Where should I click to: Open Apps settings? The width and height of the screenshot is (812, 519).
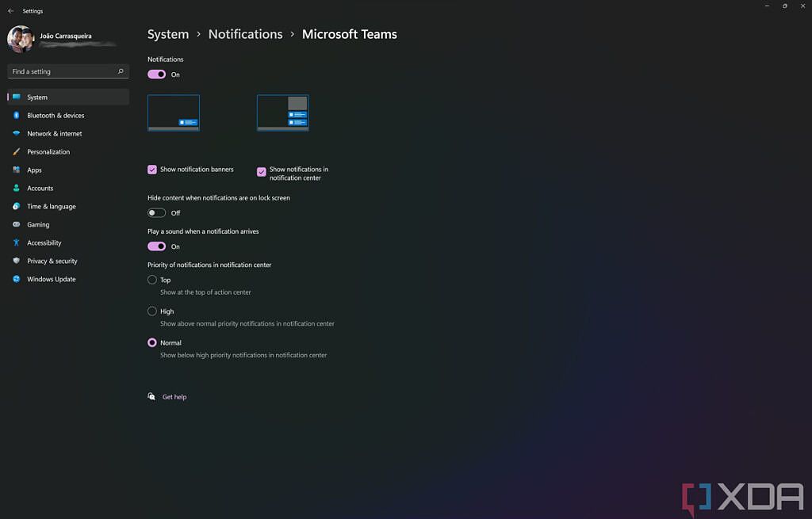coord(35,170)
